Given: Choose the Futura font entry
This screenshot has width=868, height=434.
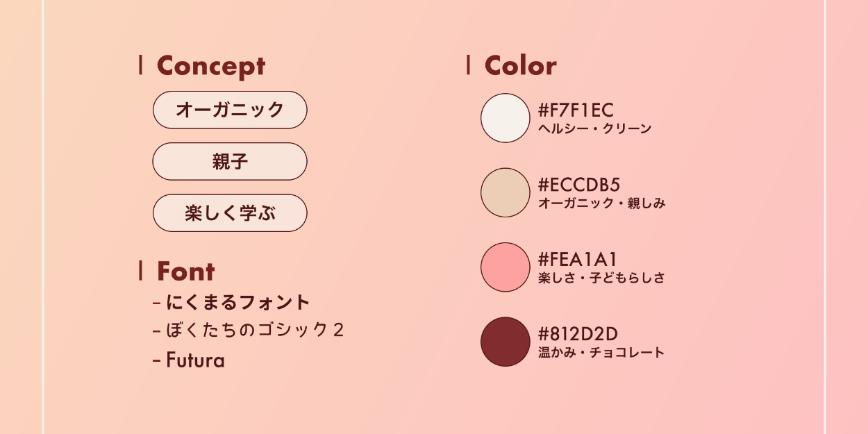Looking at the screenshot, I should [195, 360].
